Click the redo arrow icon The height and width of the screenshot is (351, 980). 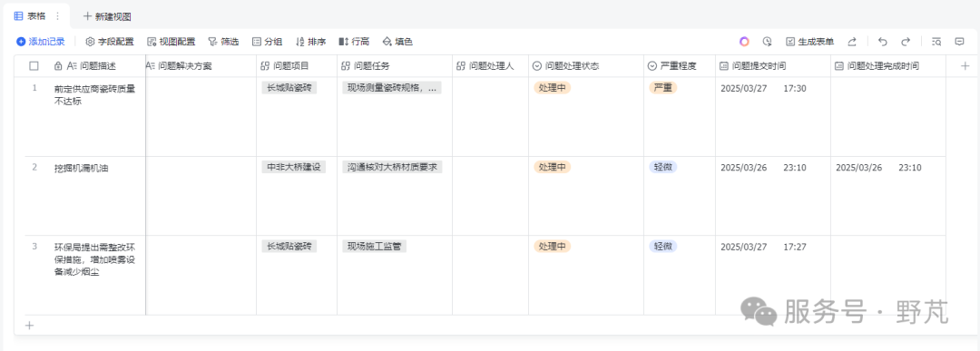(905, 42)
